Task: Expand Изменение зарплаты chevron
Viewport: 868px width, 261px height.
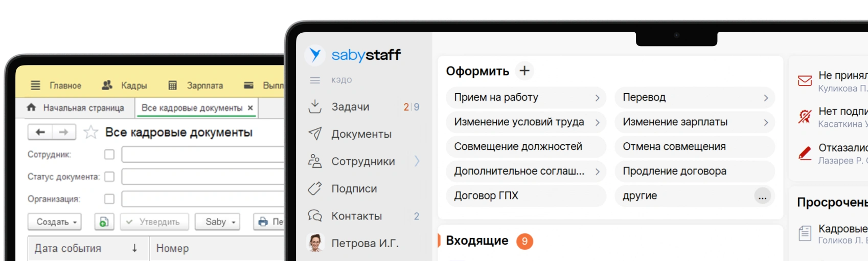Action: pos(766,122)
